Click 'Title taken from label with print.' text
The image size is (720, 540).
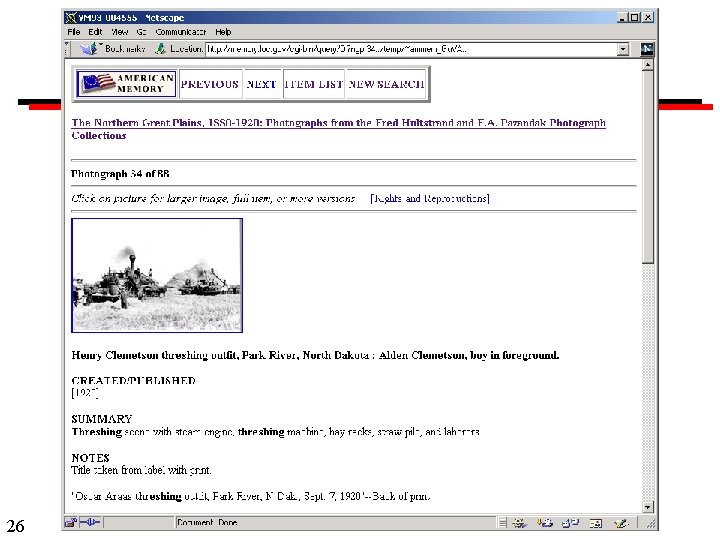(x=141, y=470)
